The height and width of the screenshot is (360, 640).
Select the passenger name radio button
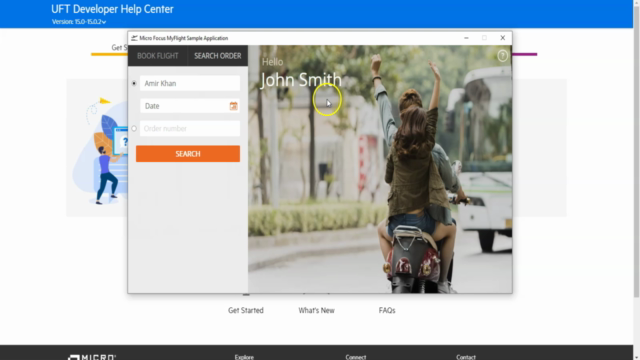coord(134,83)
